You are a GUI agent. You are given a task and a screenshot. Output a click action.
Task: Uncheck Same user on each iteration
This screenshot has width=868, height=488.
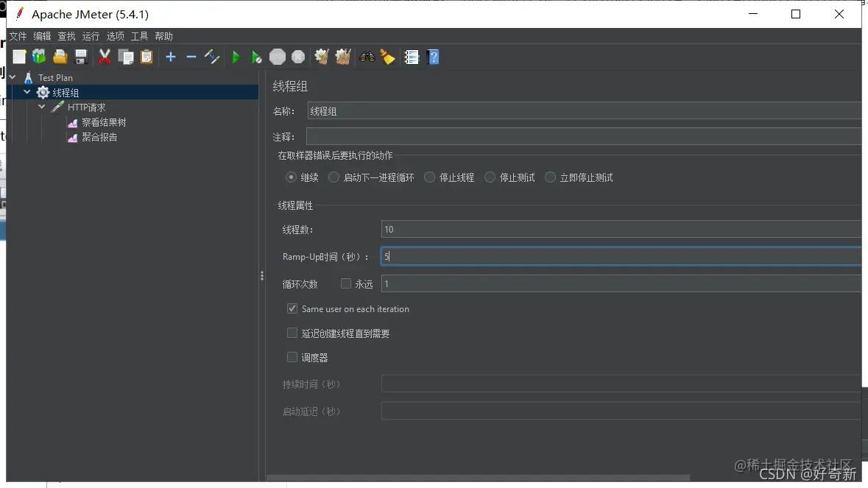tap(292, 308)
